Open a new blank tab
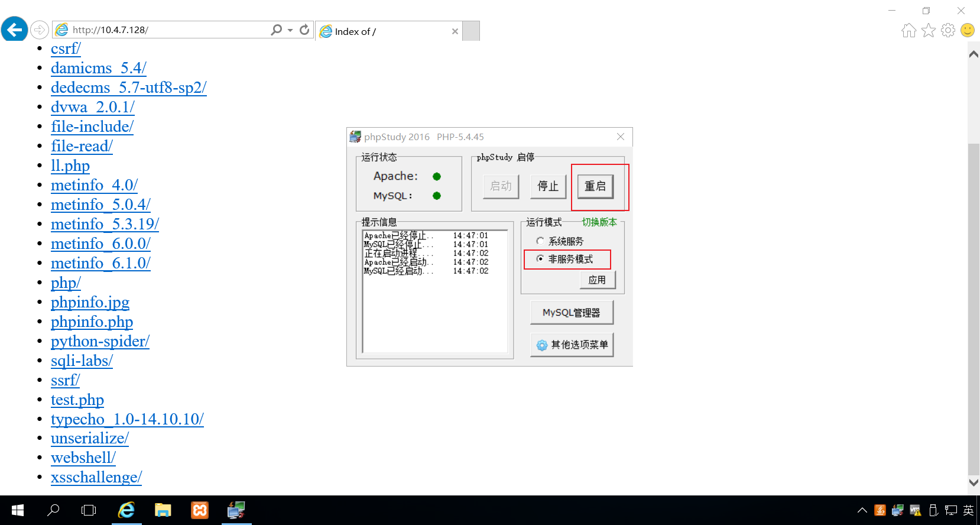This screenshot has width=980, height=525. coord(471,31)
